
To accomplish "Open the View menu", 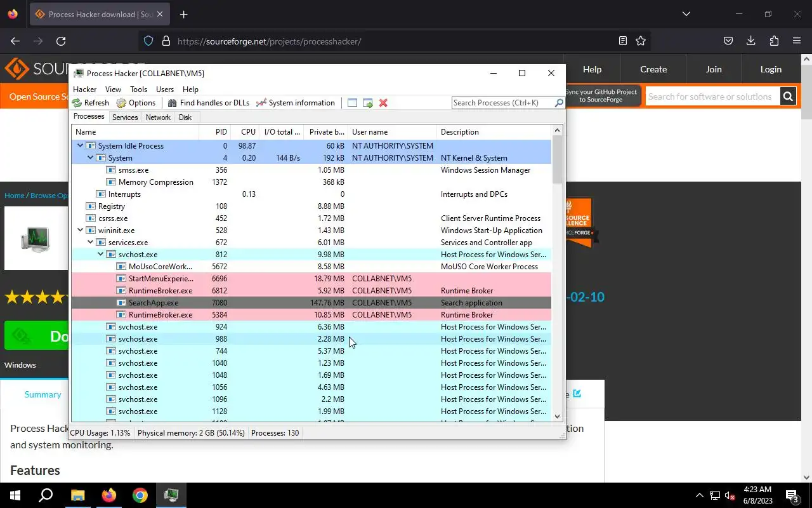I will [x=113, y=90].
